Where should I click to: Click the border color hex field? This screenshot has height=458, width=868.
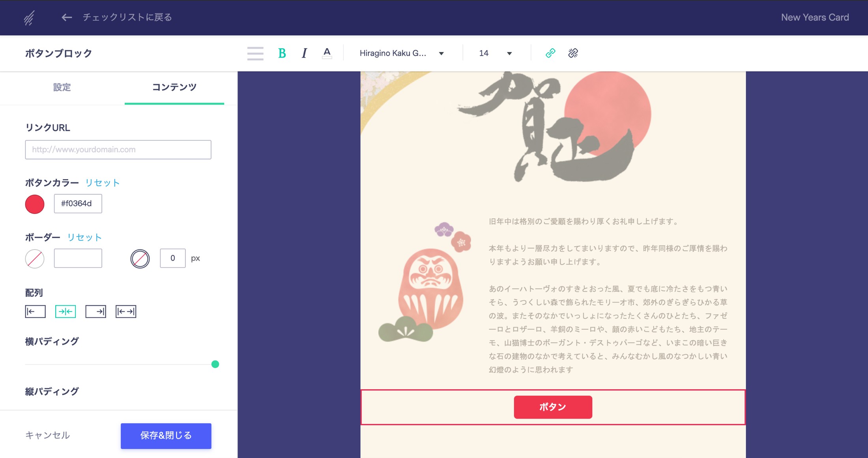pyautogui.click(x=78, y=258)
